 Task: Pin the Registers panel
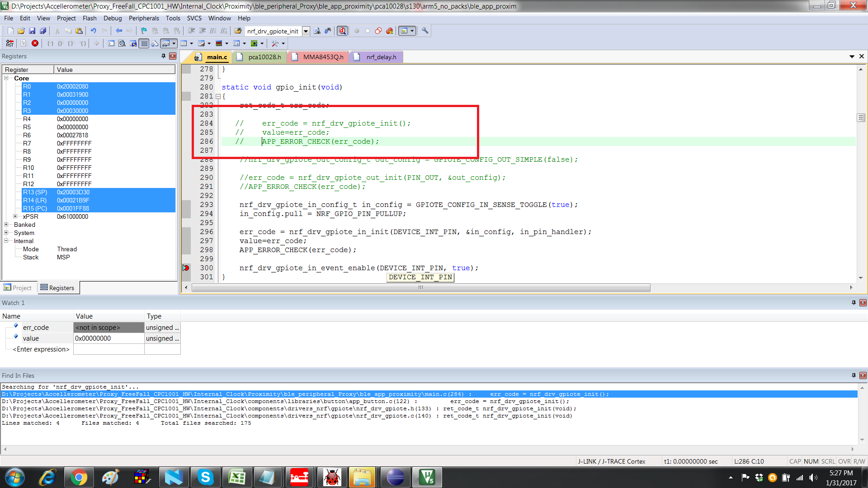point(164,56)
